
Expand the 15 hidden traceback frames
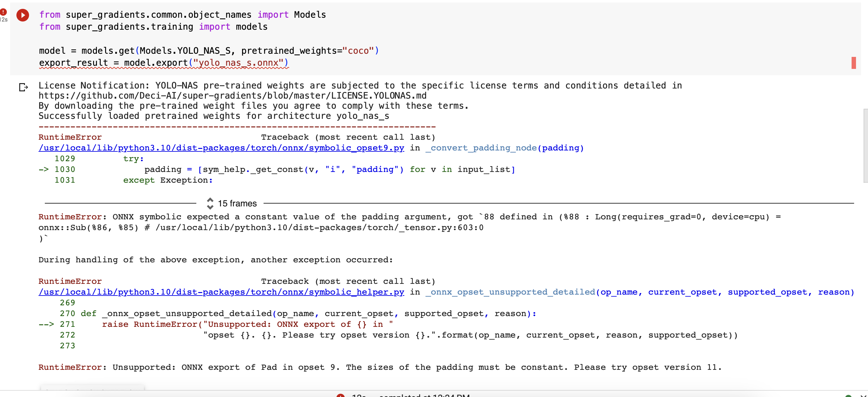(x=237, y=203)
